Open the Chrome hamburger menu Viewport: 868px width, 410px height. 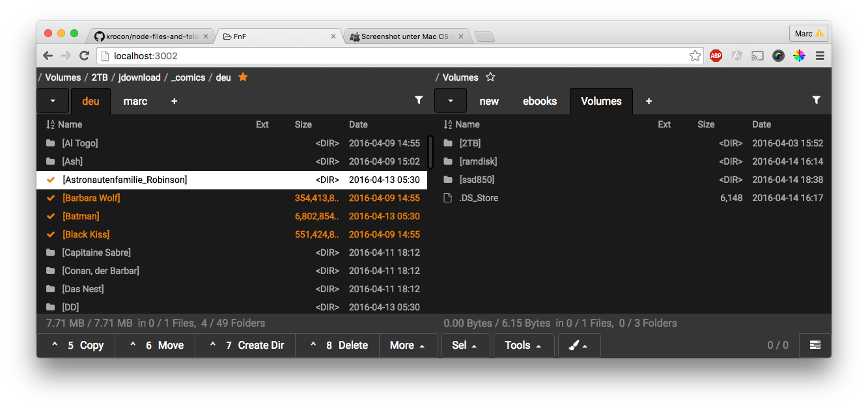click(x=820, y=56)
